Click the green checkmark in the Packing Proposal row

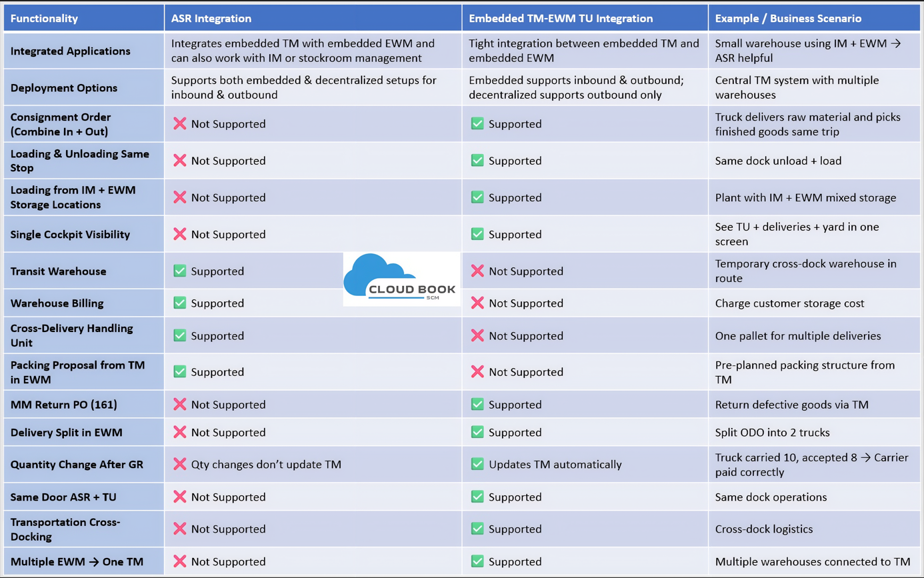click(x=179, y=372)
